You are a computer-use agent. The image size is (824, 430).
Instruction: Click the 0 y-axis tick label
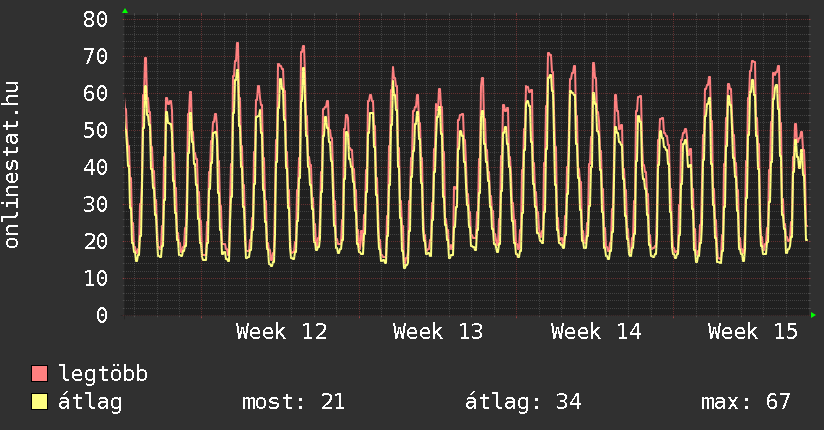(102, 315)
